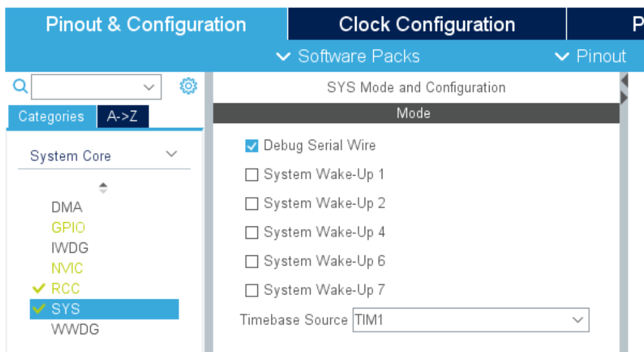
Task: Open the Pinout dropdown menu
Action: click(x=590, y=56)
